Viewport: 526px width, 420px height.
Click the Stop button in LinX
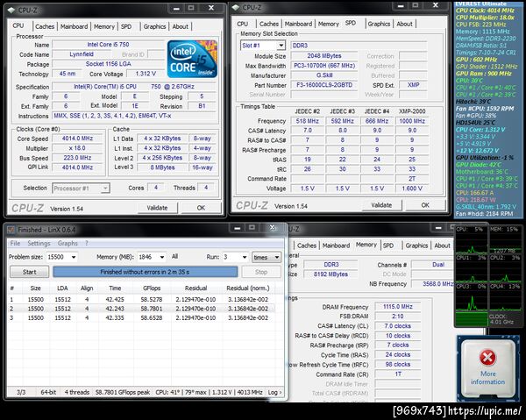(261, 272)
